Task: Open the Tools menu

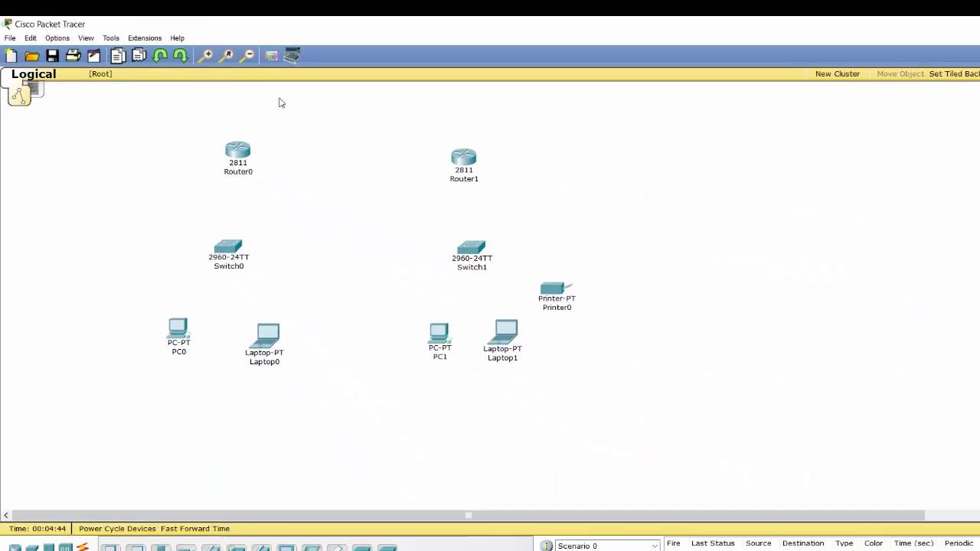Action: click(111, 38)
